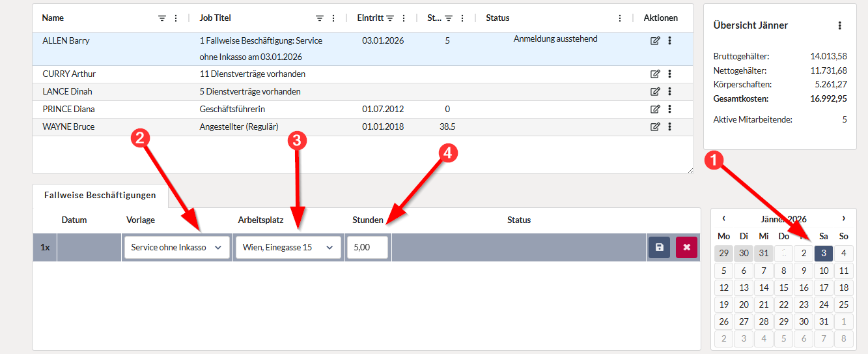Open Eintritt column three-dot menu
Screen dimensions: 868x354
(404, 18)
